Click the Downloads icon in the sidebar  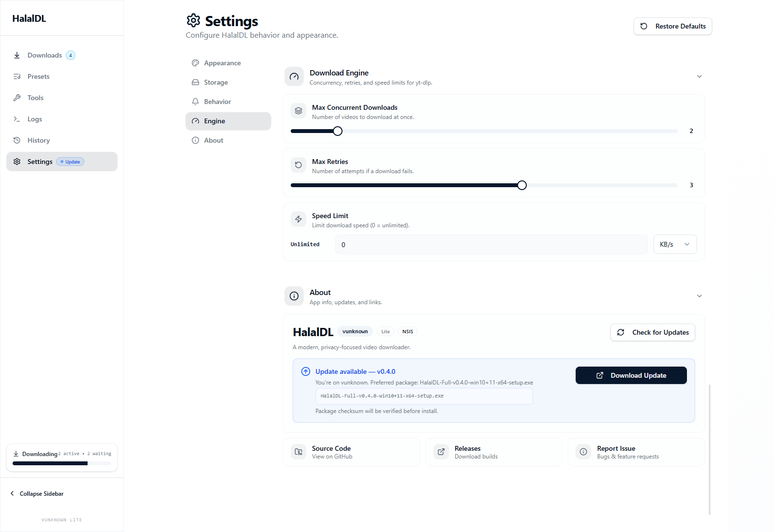[x=17, y=55]
